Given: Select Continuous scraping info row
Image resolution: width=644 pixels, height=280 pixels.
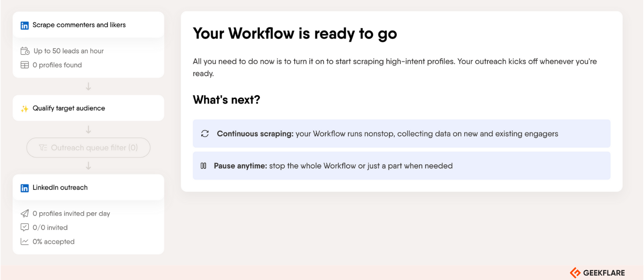Looking at the screenshot, I should pyautogui.click(x=402, y=133).
